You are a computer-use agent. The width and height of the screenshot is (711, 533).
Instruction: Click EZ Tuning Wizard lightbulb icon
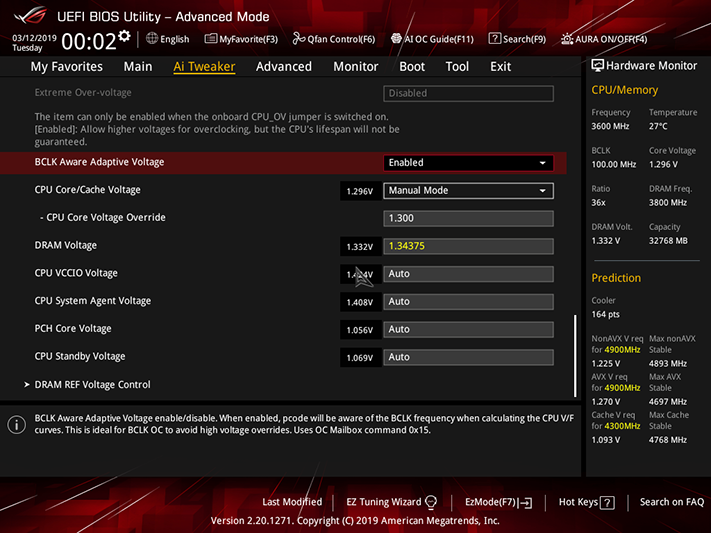pos(431,502)
